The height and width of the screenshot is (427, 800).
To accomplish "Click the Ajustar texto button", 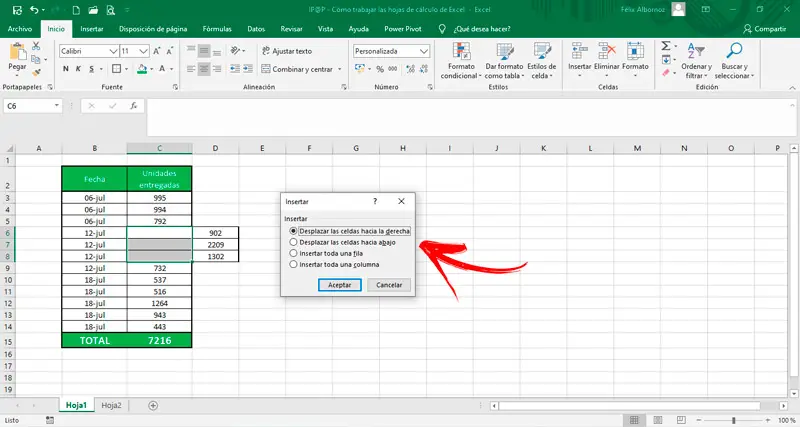I will [x=287, y=50].
